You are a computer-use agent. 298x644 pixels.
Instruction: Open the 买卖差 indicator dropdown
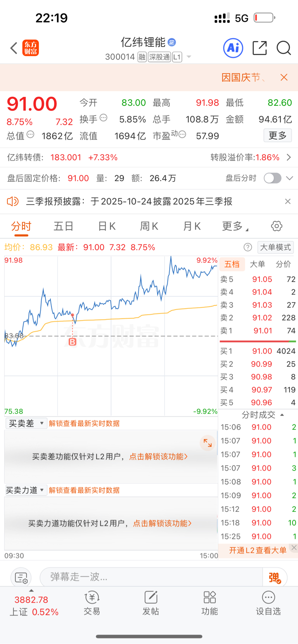26,424
